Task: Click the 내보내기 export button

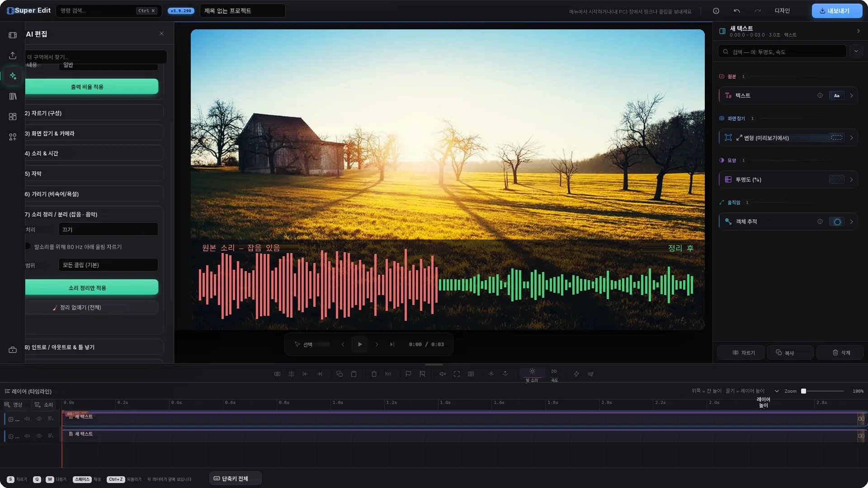Action: [837, 11]
